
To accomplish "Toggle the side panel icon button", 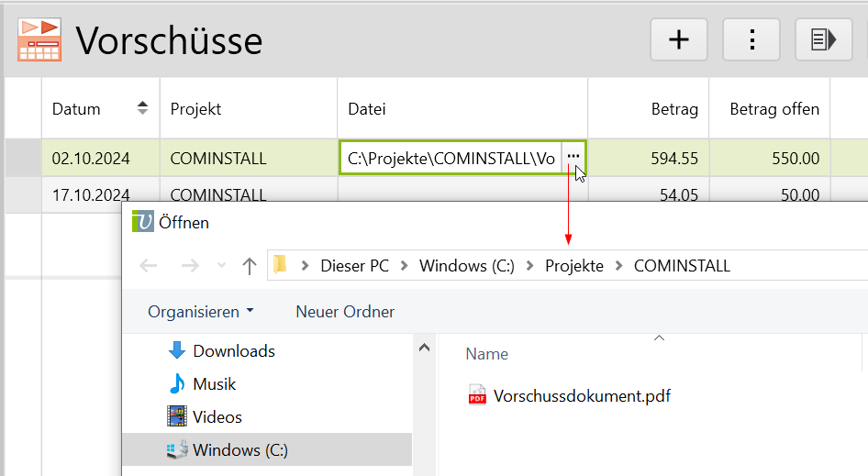I will click(x=823, y=39).
